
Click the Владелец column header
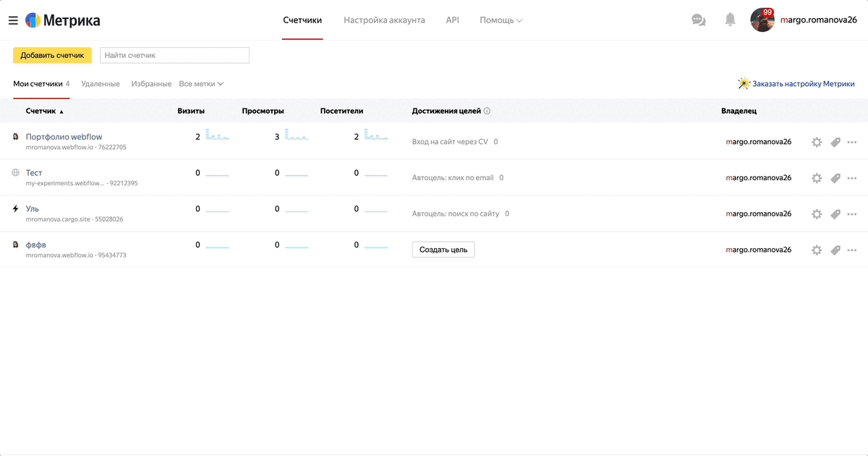(x=739, y=111)
